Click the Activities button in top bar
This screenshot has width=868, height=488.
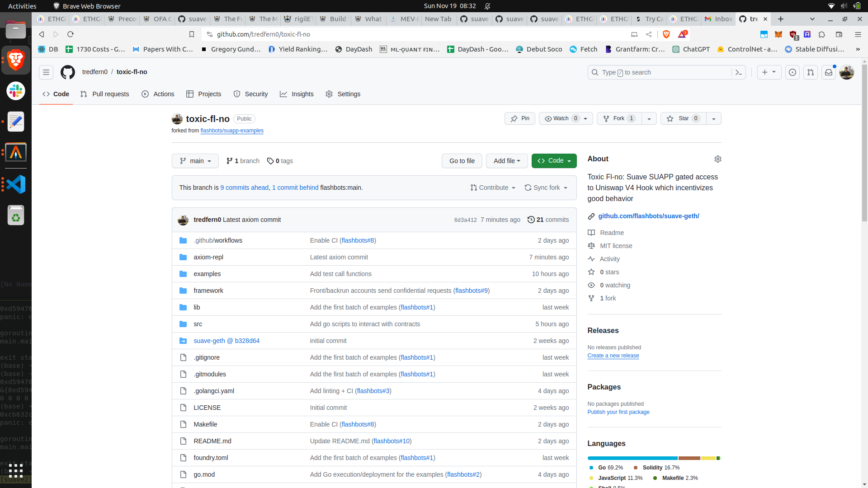point(22,6)
